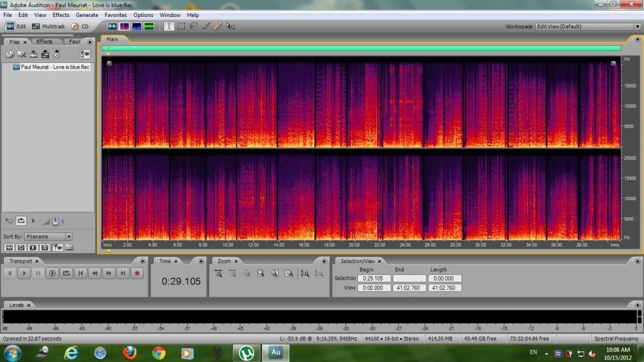Click Play from Cursor to End button

(x=52, y=273)
